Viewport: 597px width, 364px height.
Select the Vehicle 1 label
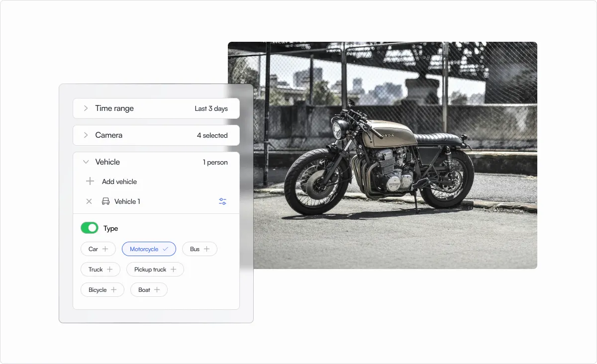[127, 201]
